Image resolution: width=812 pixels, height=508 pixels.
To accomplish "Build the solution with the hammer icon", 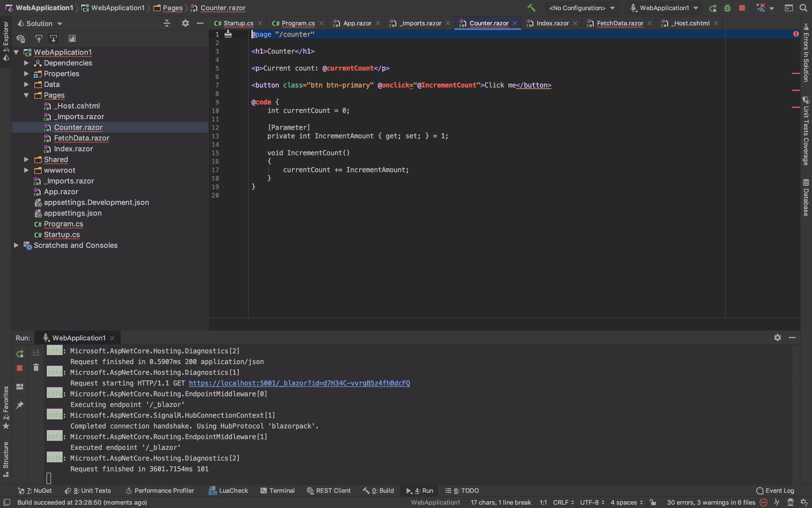I will pos(531,8).
